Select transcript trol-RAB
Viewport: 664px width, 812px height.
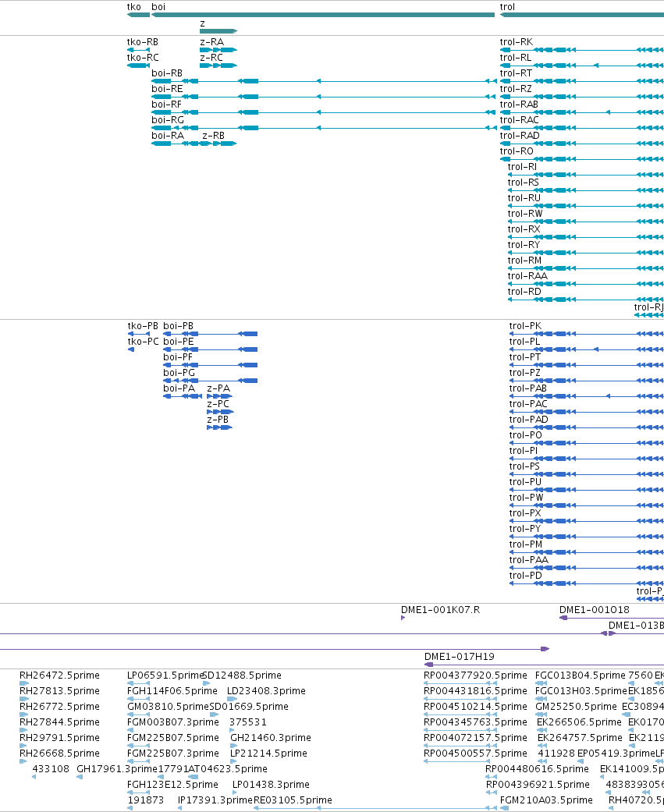coord(519,104)
